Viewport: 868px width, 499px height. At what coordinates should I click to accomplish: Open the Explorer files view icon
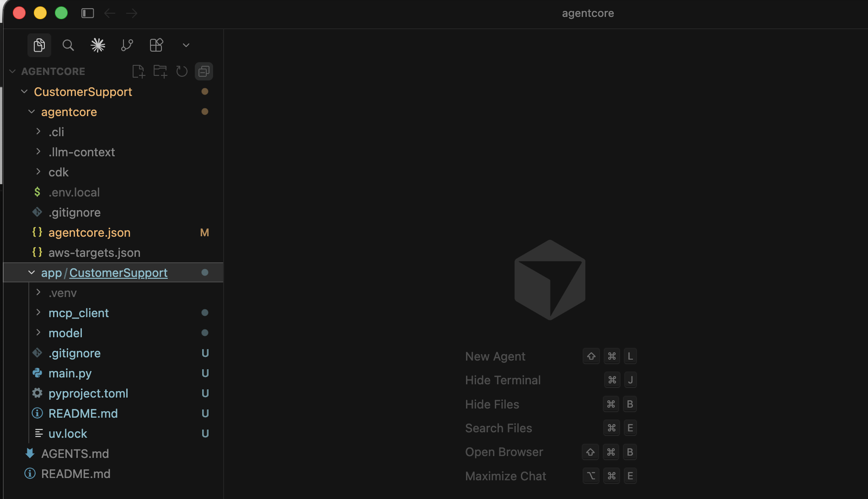coord(39,45)
